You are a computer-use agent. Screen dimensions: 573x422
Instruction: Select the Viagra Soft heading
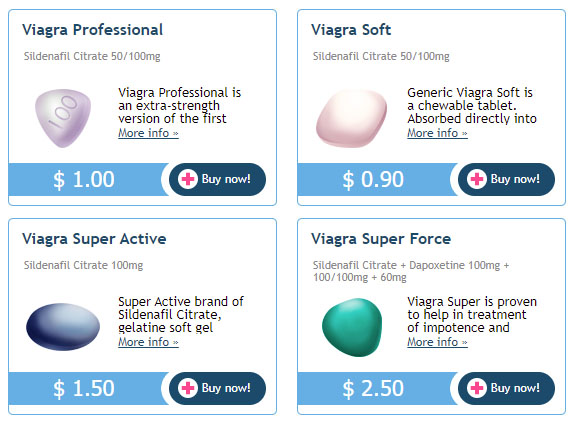click(x=351, y=30)
